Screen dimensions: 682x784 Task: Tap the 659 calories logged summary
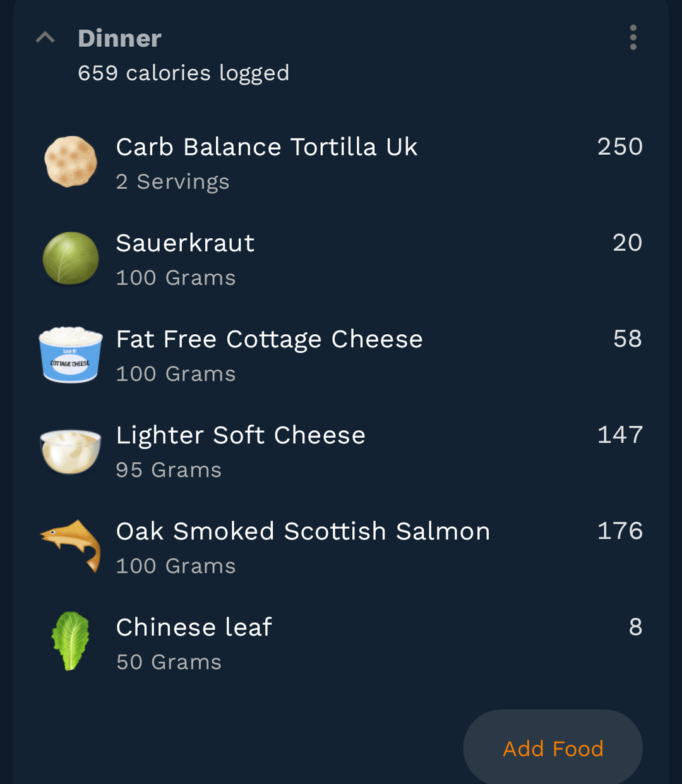coord(183,73)
